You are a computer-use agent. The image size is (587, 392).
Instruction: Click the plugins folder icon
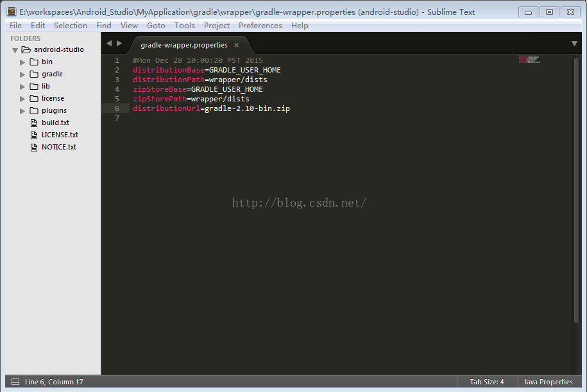click(x=34, y=110)
